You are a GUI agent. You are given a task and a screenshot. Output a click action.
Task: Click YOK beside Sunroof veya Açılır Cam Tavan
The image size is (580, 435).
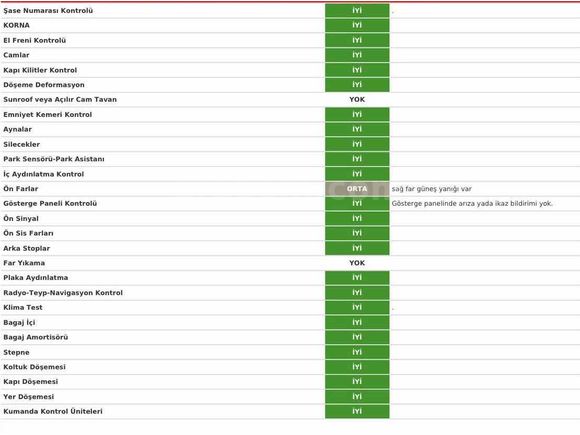pyautogui.click(x=357, y=100)
